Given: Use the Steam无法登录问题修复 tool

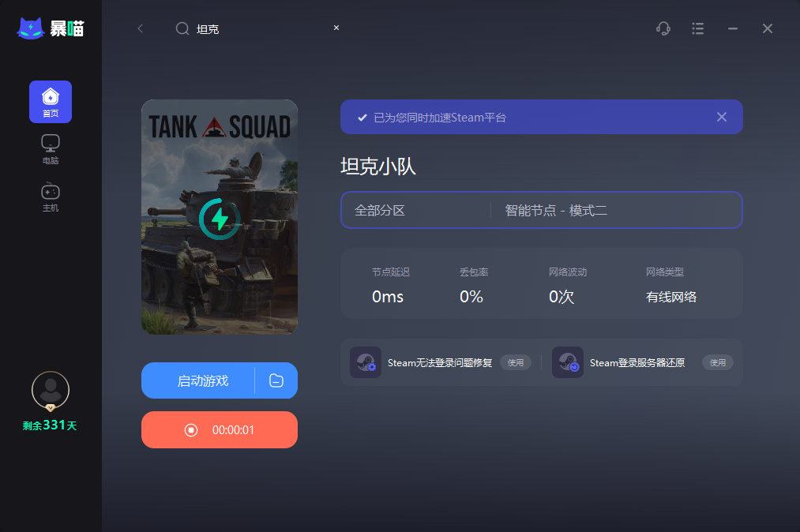Looking at the screenshot, I should click(x=516, y=362).
